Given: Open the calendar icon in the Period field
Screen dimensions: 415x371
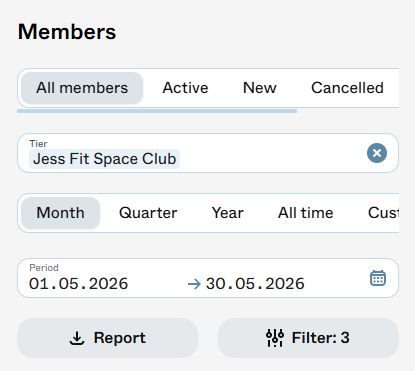Looking at the screenshot, I should coord(378,278).
